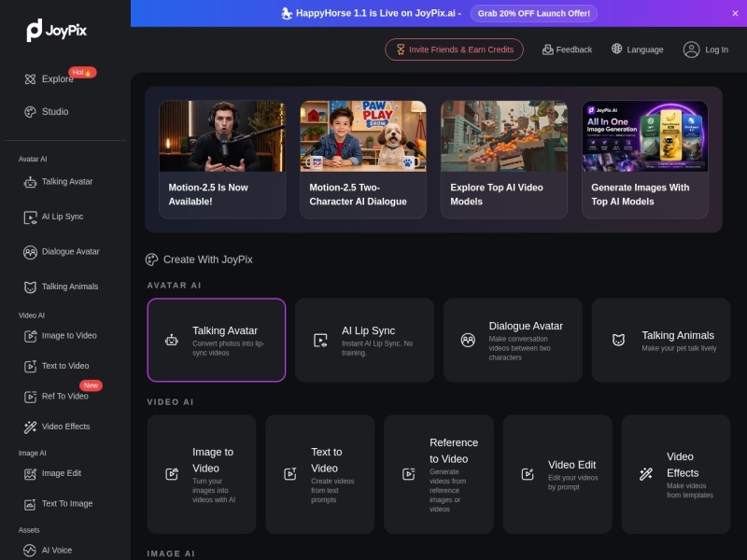Select Ref To Video in the sidebar
This screenshot has width=747, height=560.
coord(56,397)
